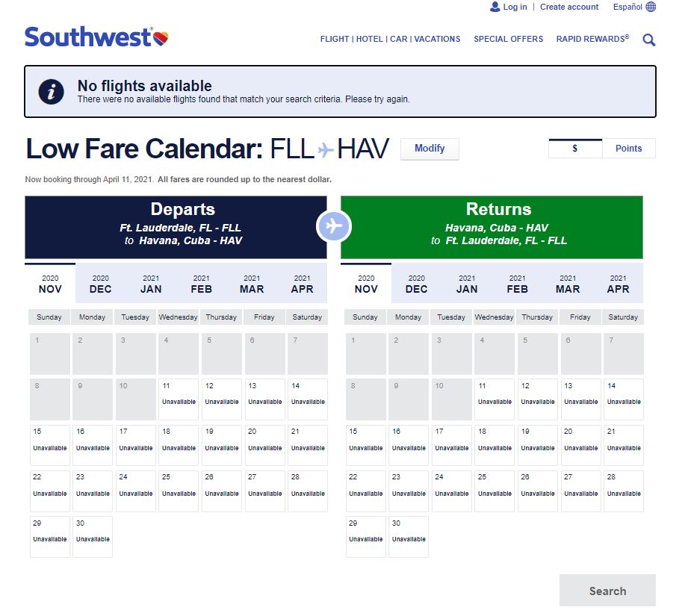Choose the 2021 APR departure month tab
691x616 pixels.
[303, 284]
